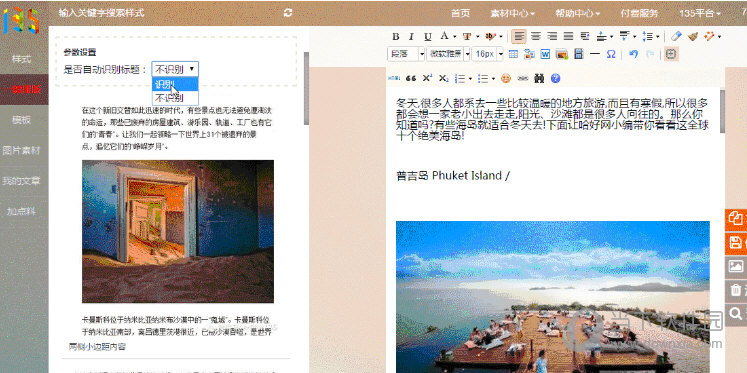The height and width of the screenshot is (373, 747).
Task: Redo the last undone edit
Action: point(650,54)
